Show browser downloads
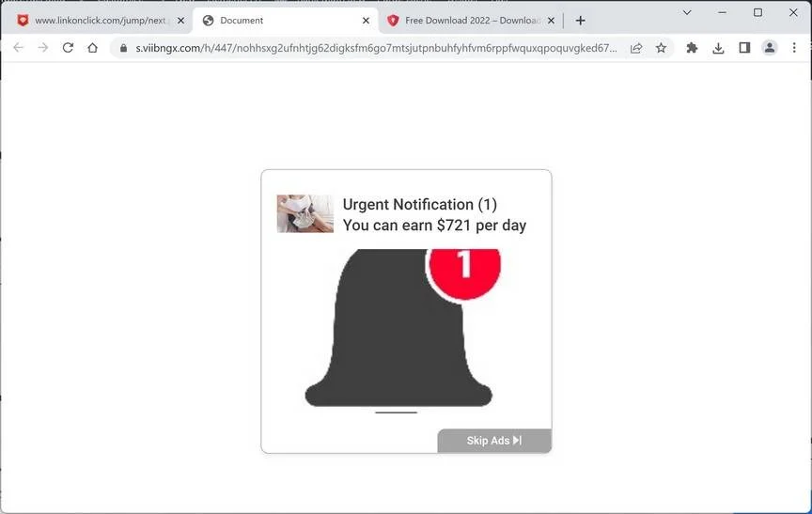This screenshot has width=812, height=514. 718,48
